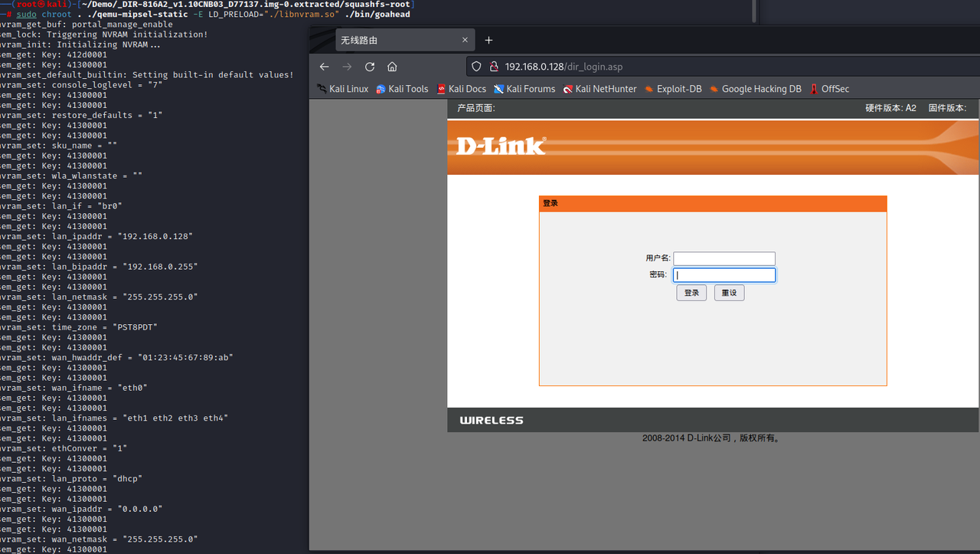Screen dimensions: 980x554
Task: Click terminal line wan_ipaddr = "0.0.0.0"
Action: (x=80, y=509)
